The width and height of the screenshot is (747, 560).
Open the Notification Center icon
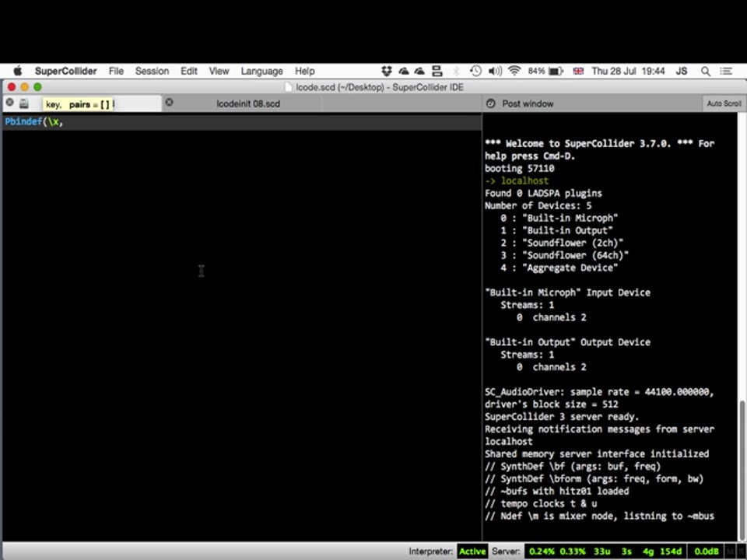point(725,72)
